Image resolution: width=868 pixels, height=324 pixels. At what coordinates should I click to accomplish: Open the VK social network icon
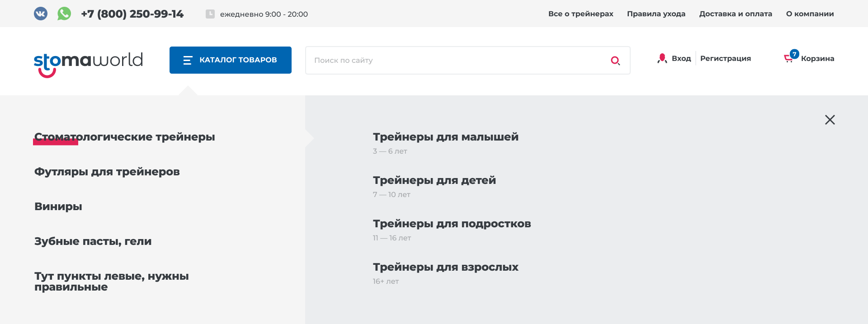click(x=41, y=14)
